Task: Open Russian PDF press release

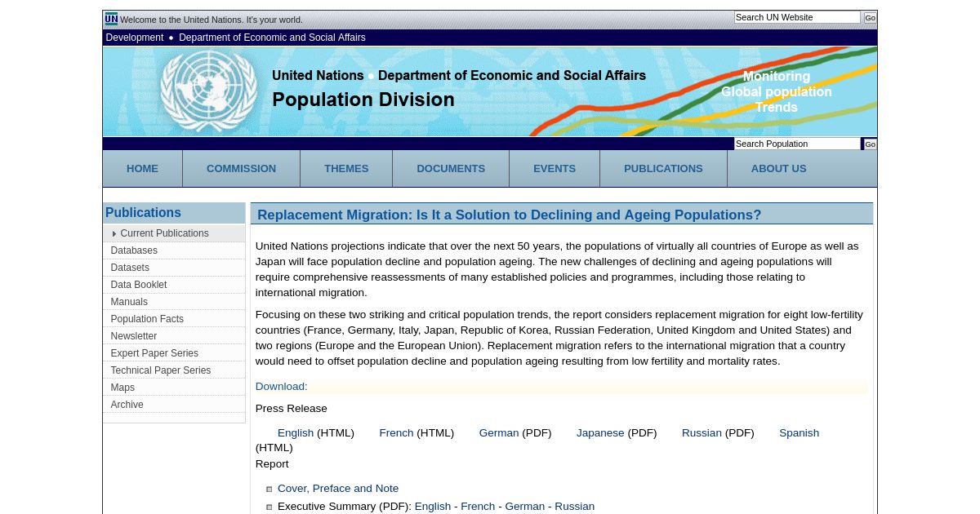Action: tap(702, 433)
